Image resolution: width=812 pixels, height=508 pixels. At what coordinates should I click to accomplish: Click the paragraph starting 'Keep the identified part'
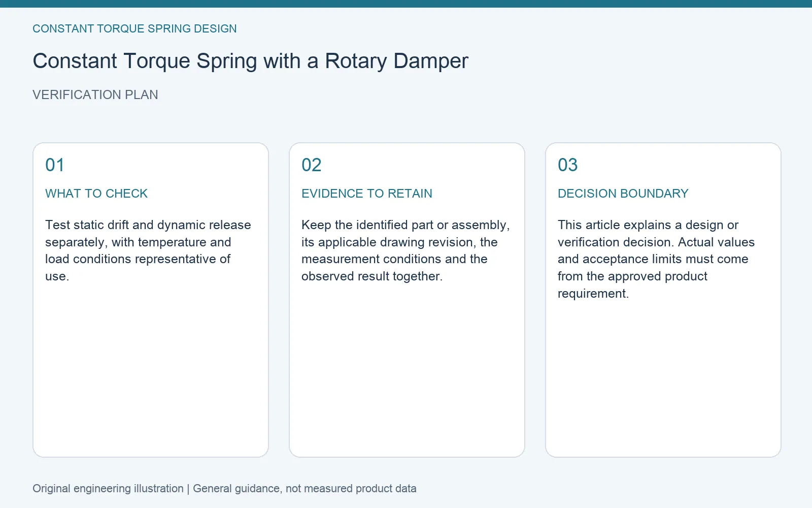coord(405,250)
